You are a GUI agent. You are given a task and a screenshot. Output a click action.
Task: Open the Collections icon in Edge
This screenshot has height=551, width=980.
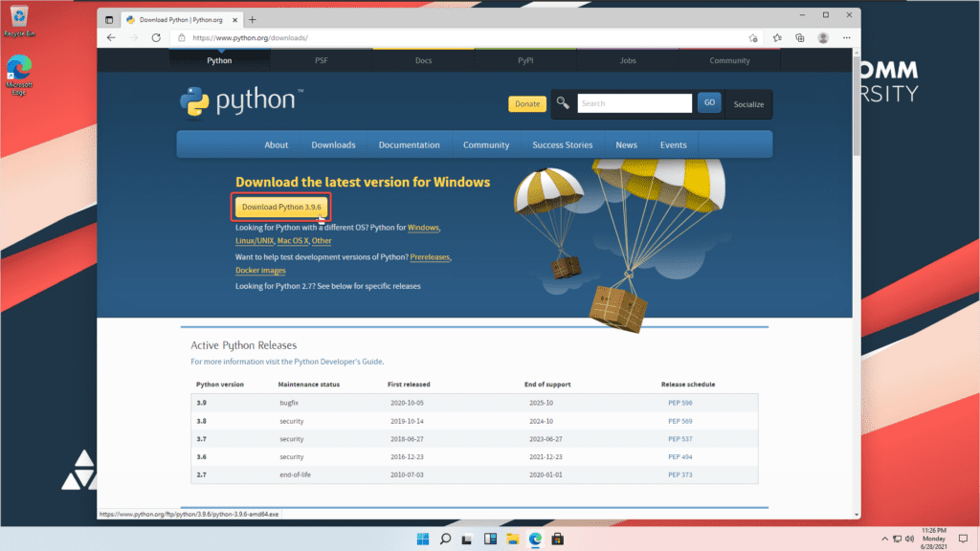point(800,38)
